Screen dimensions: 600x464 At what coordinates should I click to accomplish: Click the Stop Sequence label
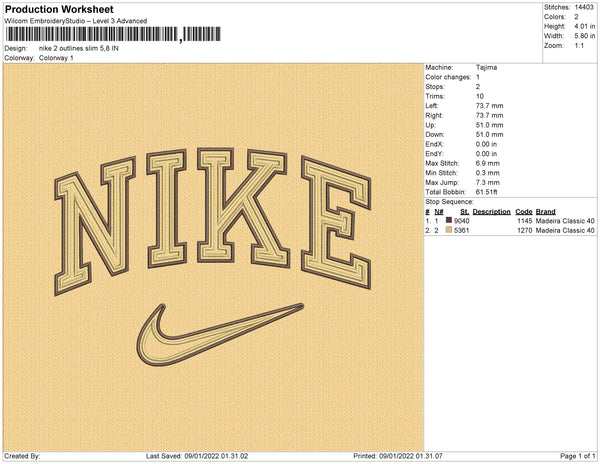(x=449, y=202)
